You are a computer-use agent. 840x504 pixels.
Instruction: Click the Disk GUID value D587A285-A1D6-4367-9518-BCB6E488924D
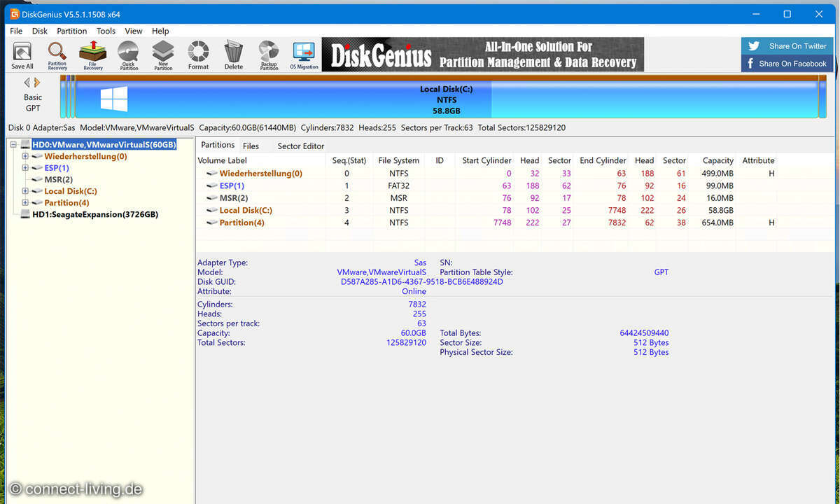tap(422, 282)
